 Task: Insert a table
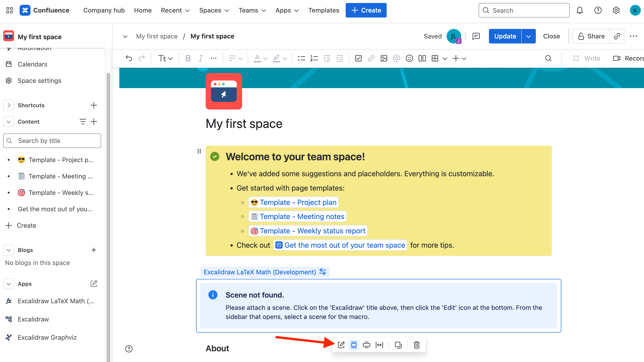[x=435, y=58]
